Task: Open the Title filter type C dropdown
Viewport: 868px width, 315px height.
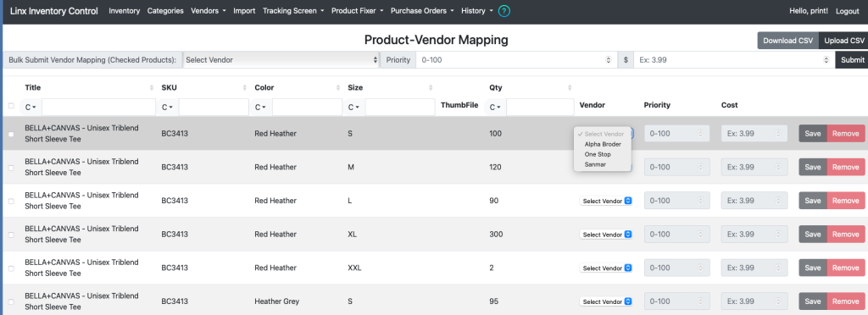Action: (31, 108)
